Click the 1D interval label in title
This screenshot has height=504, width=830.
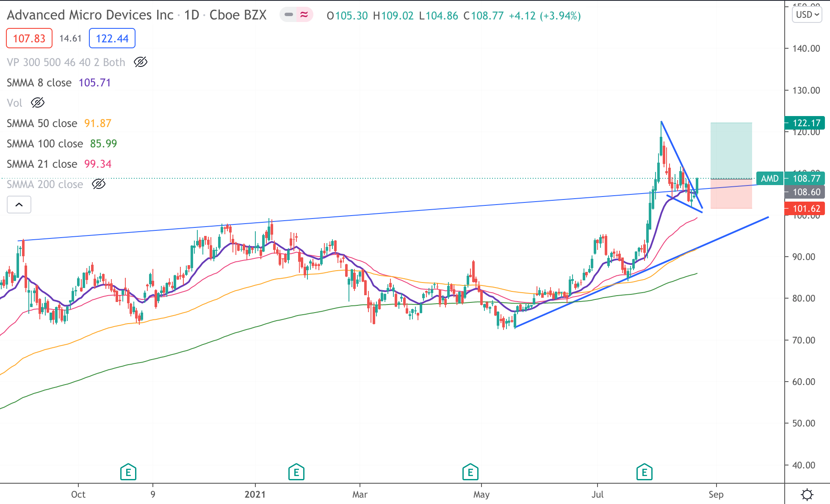pyautogui.click(x=192, y=15)
